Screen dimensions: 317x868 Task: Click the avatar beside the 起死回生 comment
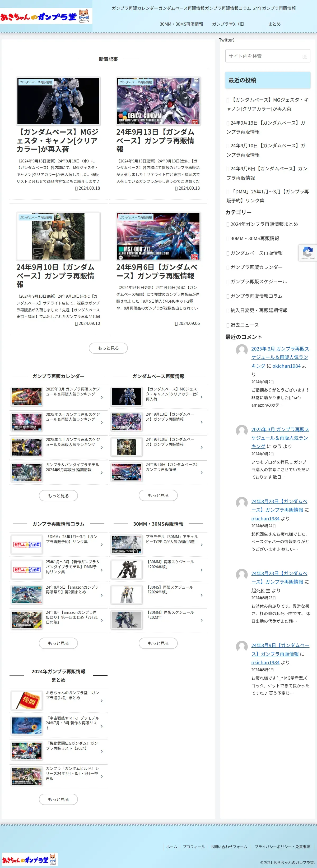tap(242, 574)
